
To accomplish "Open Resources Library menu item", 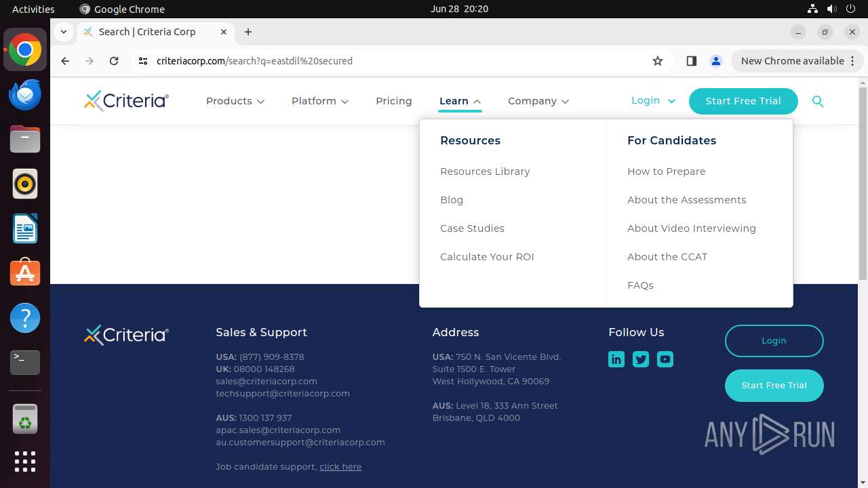I will pyautogui.click(x=485, y=171).
